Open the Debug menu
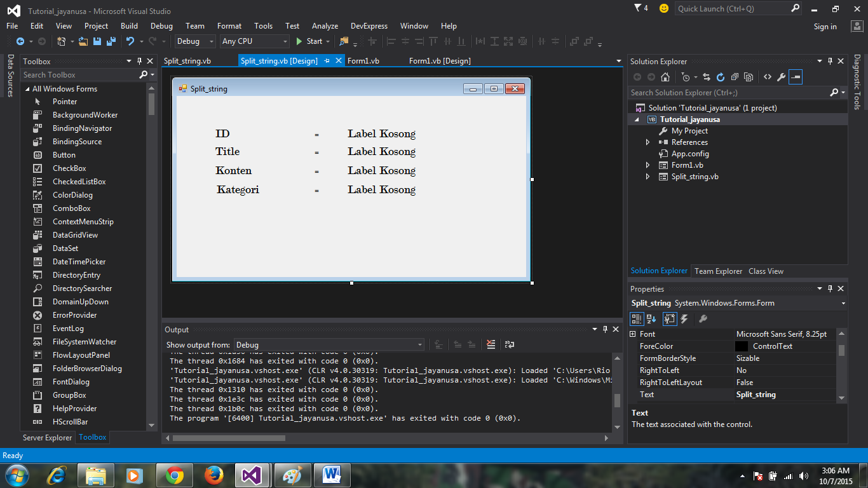This screenshot has width=868, height=488. (161, 26)
